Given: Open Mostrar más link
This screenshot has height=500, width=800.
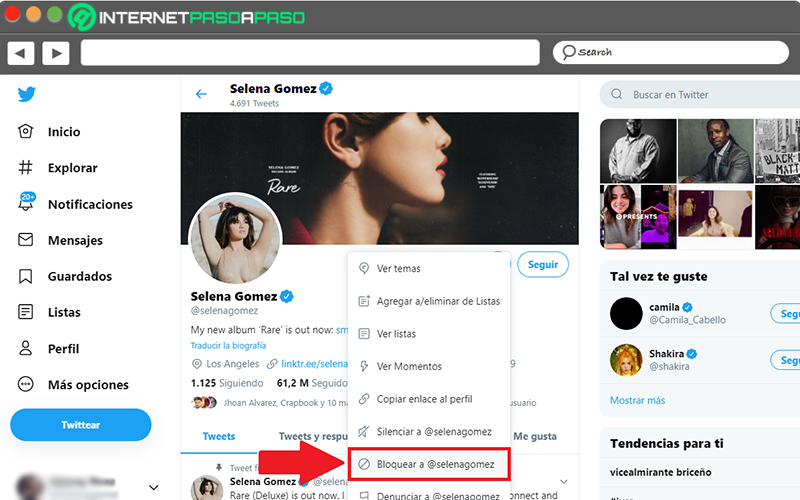Looking at the screenshot, I should click(637, 401).
